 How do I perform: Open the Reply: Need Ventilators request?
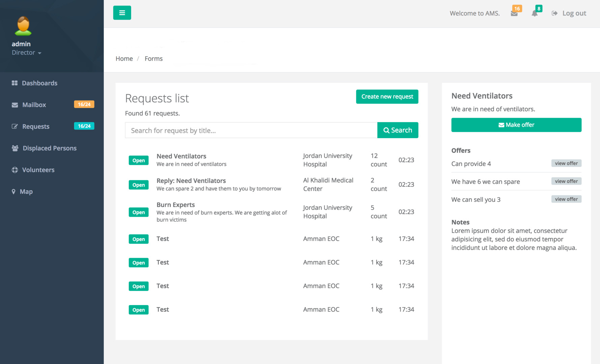(272, 185)
